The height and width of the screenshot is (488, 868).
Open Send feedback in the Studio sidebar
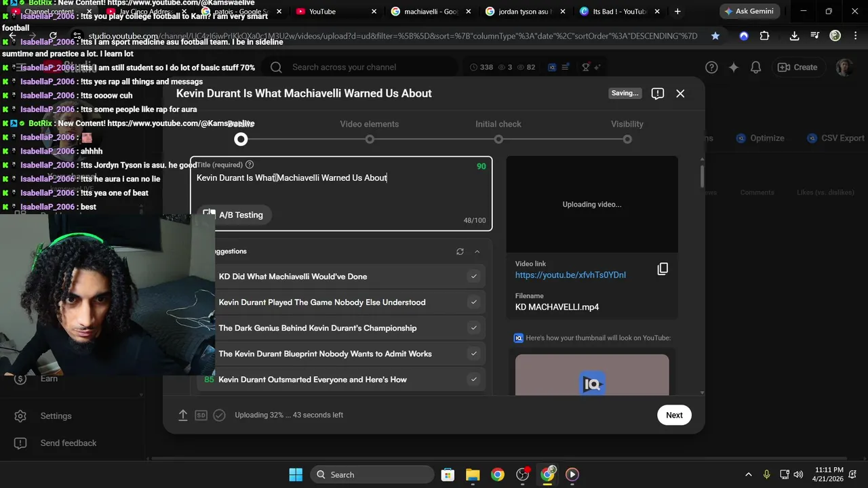(68, 443)
